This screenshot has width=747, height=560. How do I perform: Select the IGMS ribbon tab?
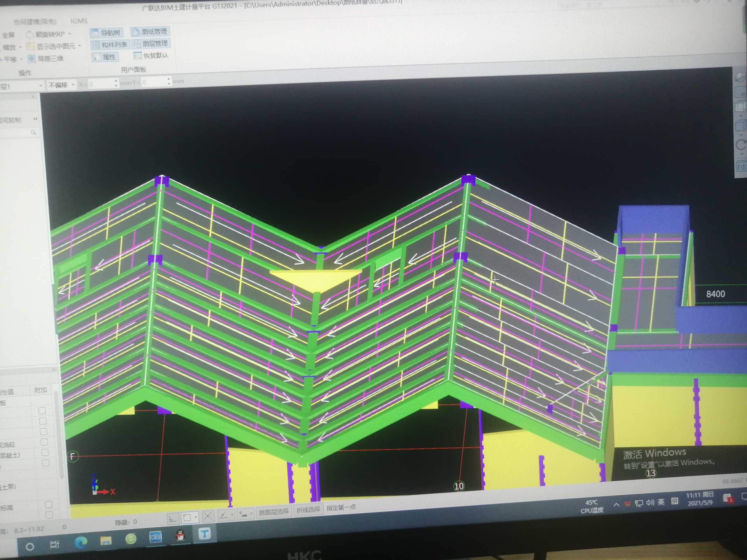pos(79,21)
